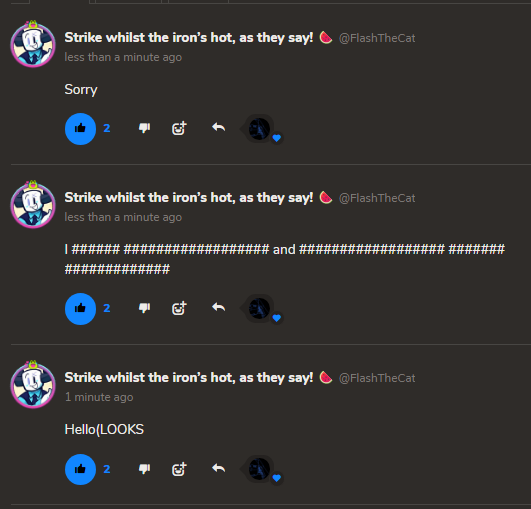Open the profile avatar beside the "Sorry" post
This screenshot has height=509, width=531.
(x=33, y=44)
